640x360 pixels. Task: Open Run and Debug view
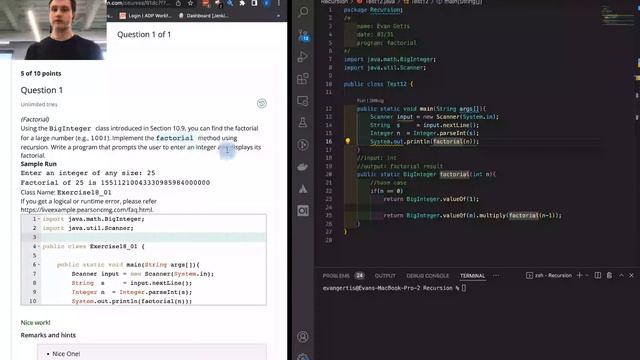(303, 57)
